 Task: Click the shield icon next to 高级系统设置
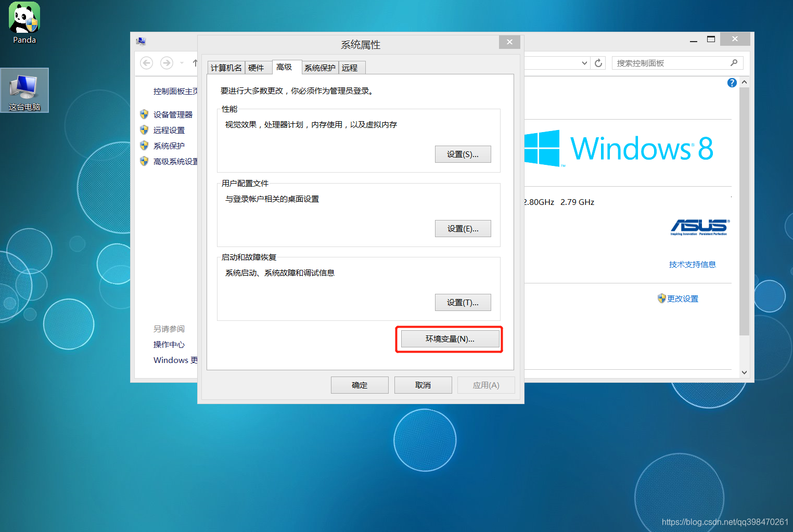[x=144, y=161]
